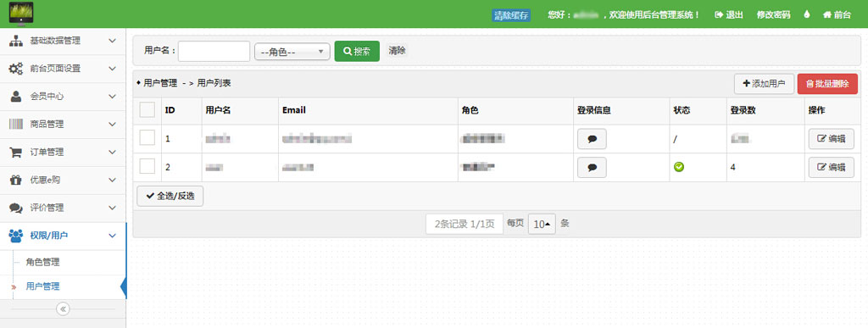
Task: Open the 角色管理 submenu item
Action: click(42, 262)
